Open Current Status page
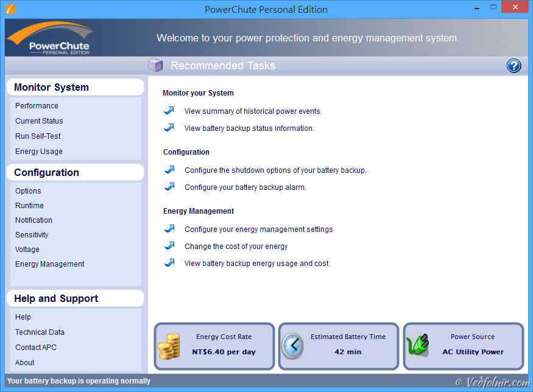This screenshot has height=392, width=533. coord(39,121)
